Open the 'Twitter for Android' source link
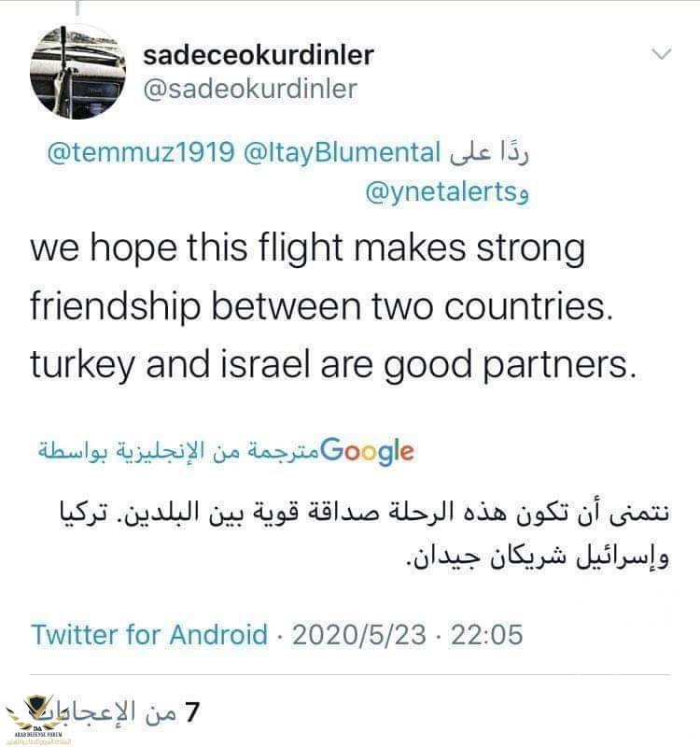This screenshot has height=747, width=700. 149,635
